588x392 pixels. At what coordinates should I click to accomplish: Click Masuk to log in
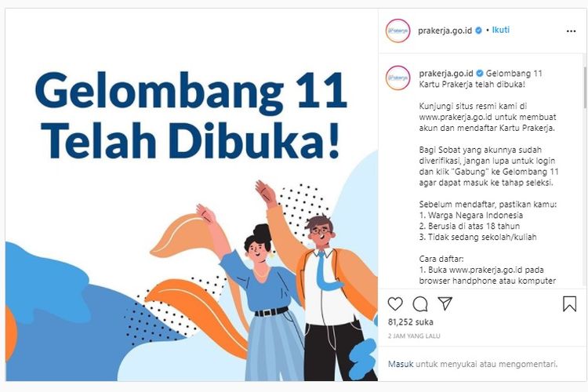[x=401, y=364]
